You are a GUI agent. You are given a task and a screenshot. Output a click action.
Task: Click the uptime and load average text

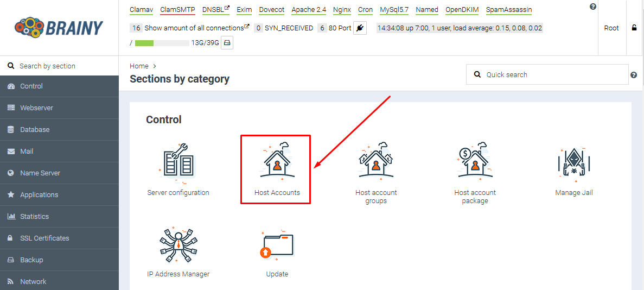tap(460, 28)
